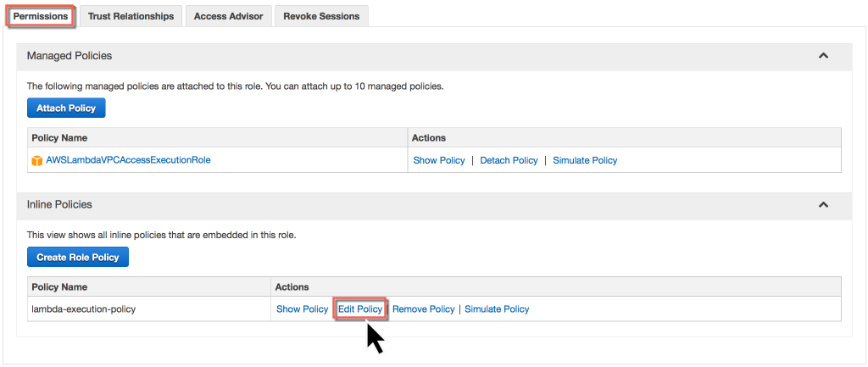Show Policy for AWSLambdaVPCAccessExecutionRole
The width and height of the screenshot is (868, 367).
click(439, 160)
